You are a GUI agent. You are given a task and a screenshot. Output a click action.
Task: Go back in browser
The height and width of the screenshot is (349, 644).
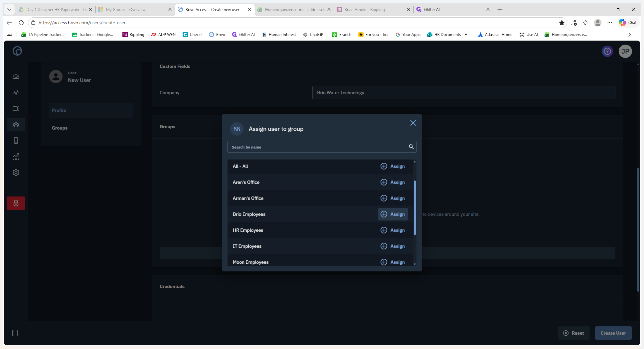coord(9,23)
